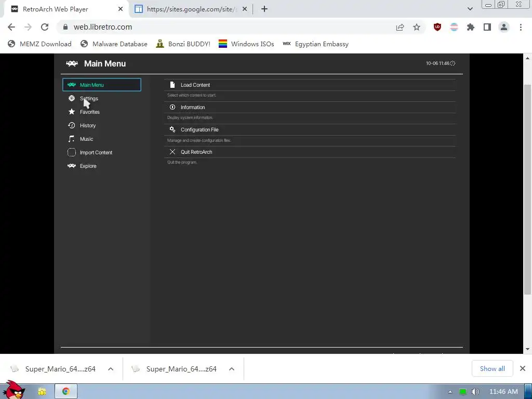This screenshot has height=399, width=532.
Task: Expand options for second Super_Mario_64 download
Action: coord(232,369)
